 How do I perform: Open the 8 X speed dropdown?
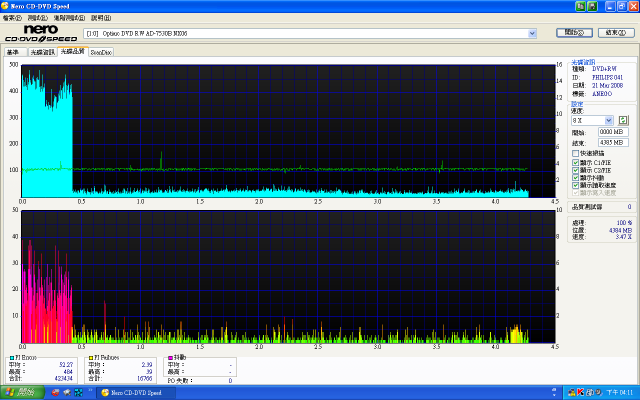click(609, 120)
